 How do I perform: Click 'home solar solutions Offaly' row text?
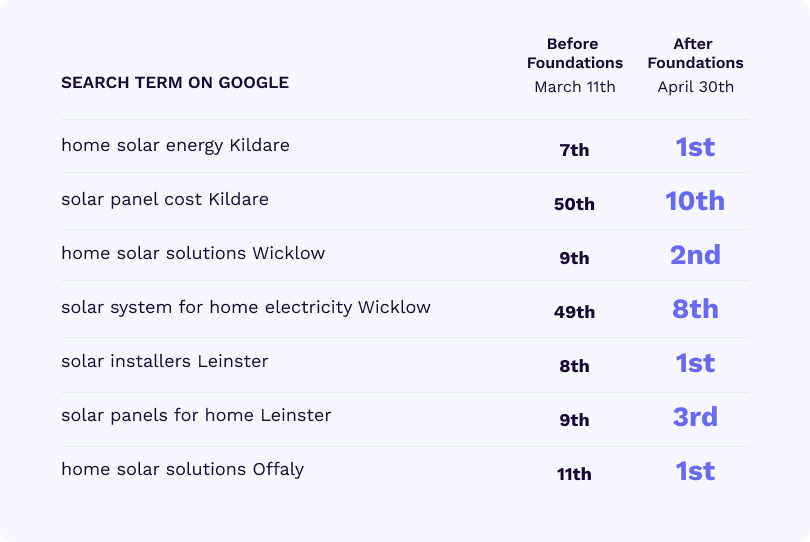pyautogui.click(x=182, y=470)
